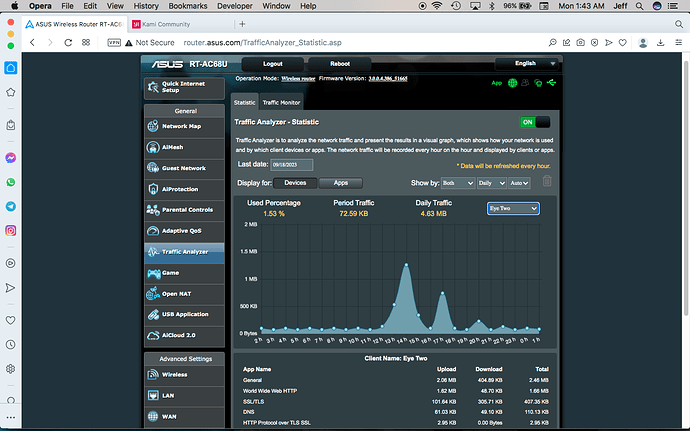
Task: Click the USB status icon in header
Action: coord(551,82)
